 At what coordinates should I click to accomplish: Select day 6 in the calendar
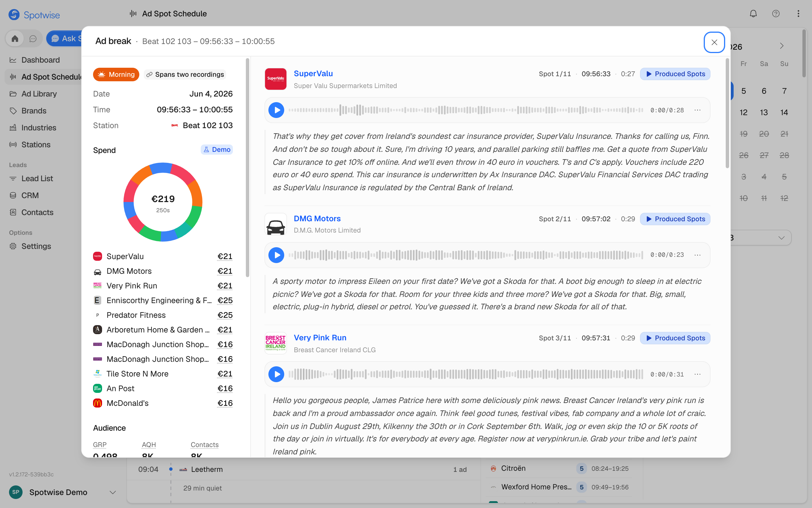click(764, 91)
